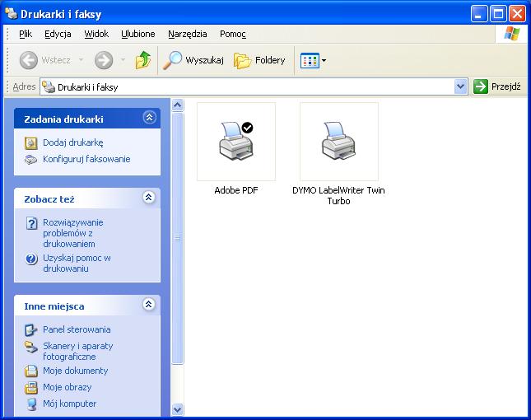Collapse the Inne miejsca panel

[x=149, y=305]
